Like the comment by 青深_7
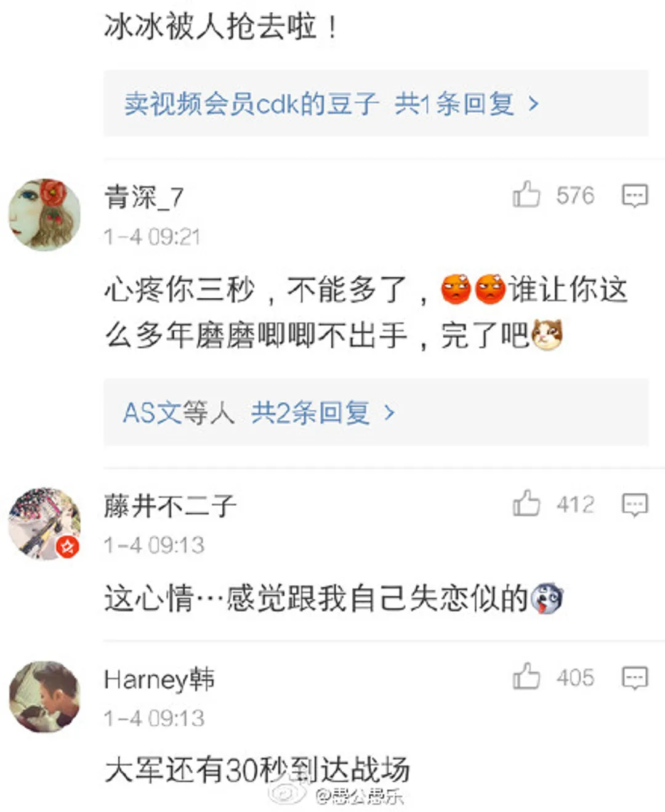This screenshot has height=812, width=665. (526, 195)
